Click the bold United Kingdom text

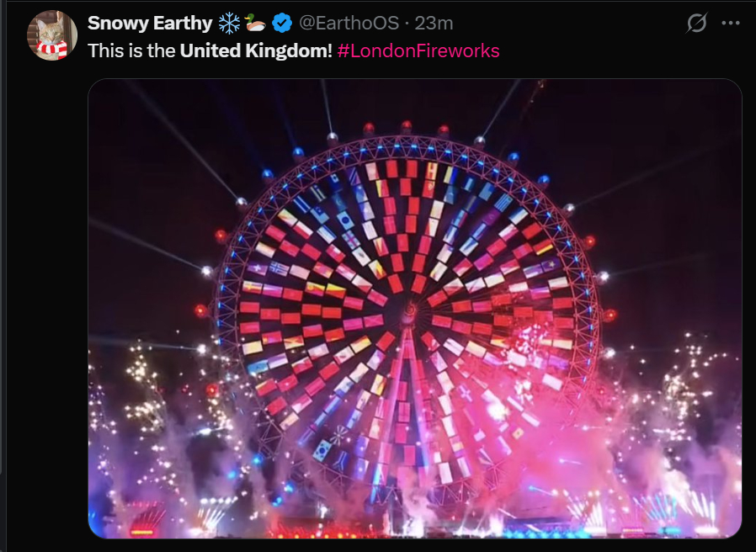click(256, 50)
